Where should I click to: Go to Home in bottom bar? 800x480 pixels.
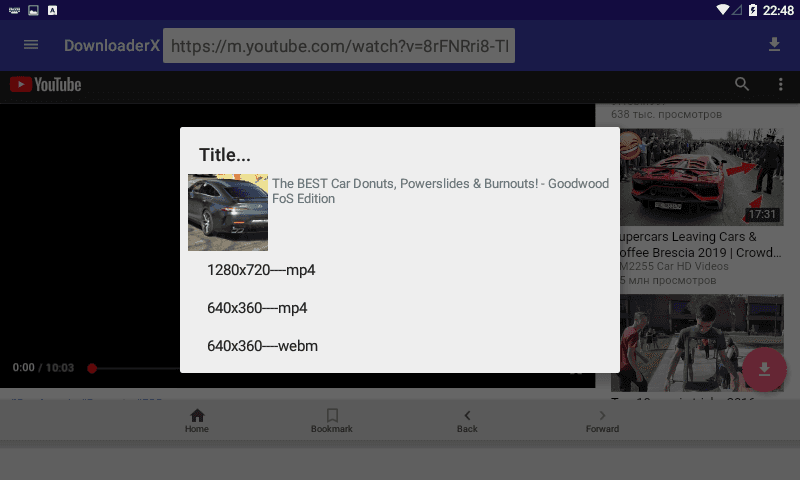click(197, 421)
